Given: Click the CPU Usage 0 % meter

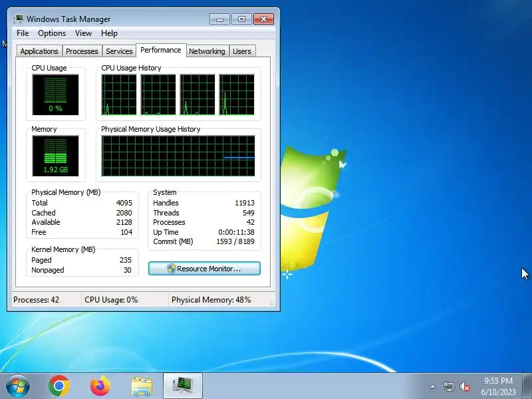Looking at the screenshot, I should [x=55, y=95].
